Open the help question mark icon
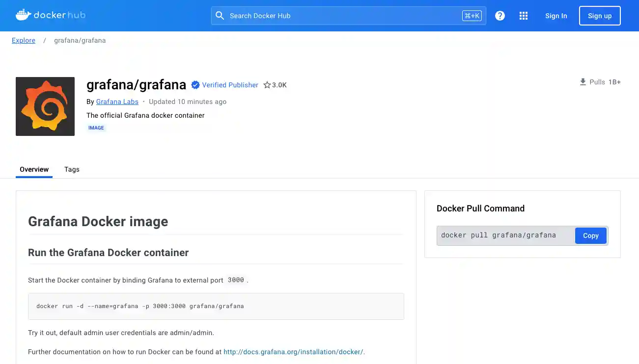The image size is (639, 364). pyautogui.click(x=500, y=15)
